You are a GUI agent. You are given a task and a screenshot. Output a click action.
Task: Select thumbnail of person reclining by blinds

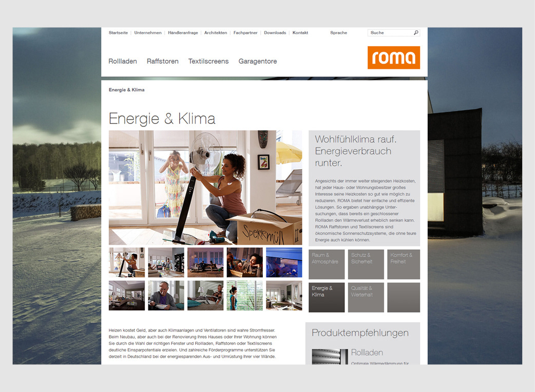205,296
